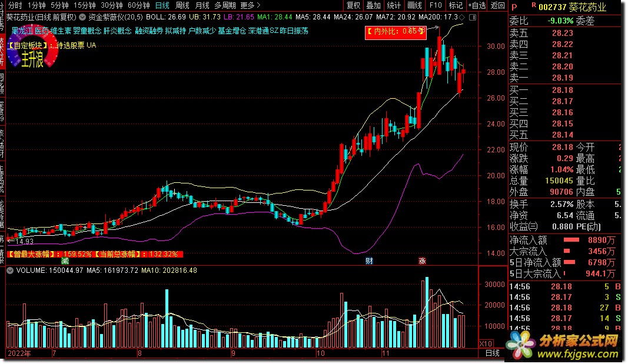Open the 统计 statistics tool

pos(394,5)
